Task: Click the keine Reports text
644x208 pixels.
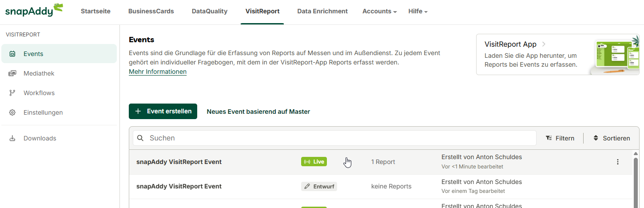Action: click(x=391, y=186)
